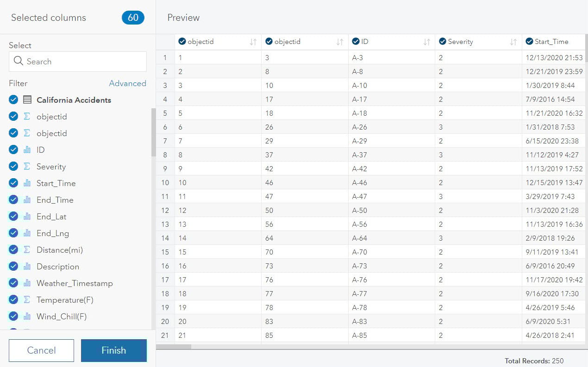Deselect the End_Lat checkbox
588x367 pixels.
[x=13, y=216]
